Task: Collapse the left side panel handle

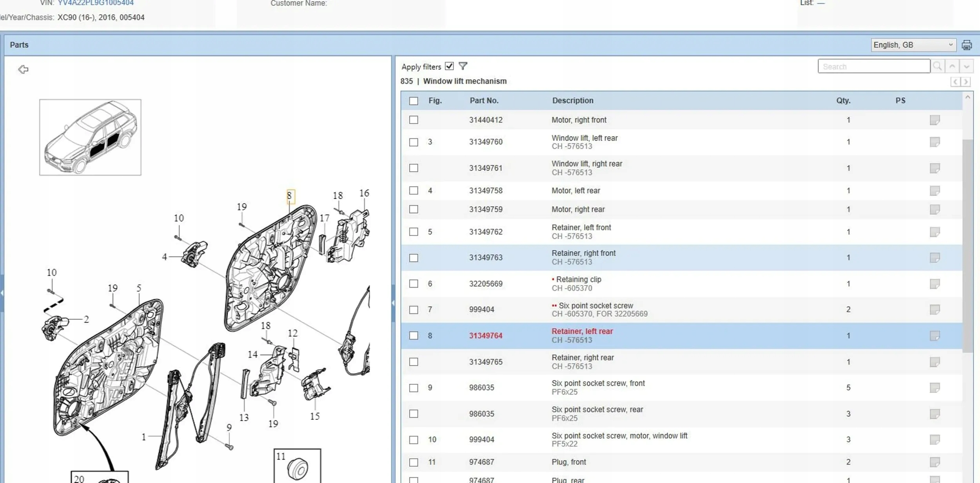Action: click(x=2, y=293)
